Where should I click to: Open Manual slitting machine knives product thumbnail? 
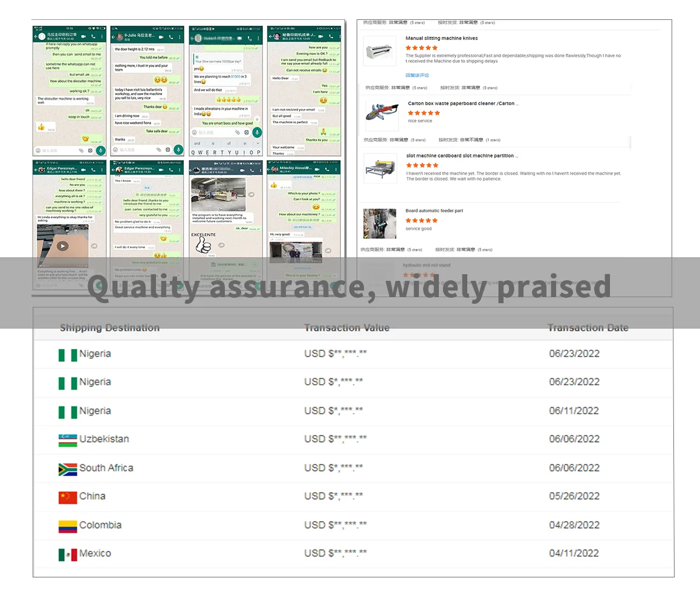(x=380, y=51)
